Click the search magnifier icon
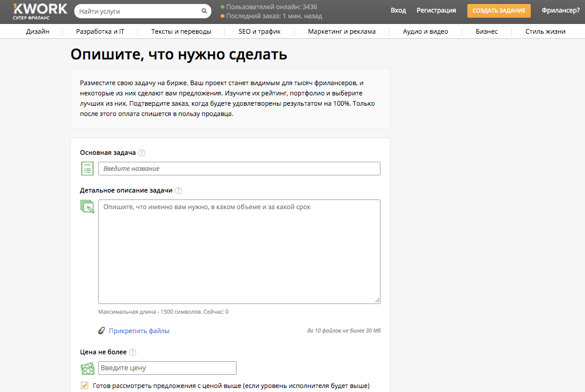The height and width of the screenshot is (392, 585). click(204, 10)
